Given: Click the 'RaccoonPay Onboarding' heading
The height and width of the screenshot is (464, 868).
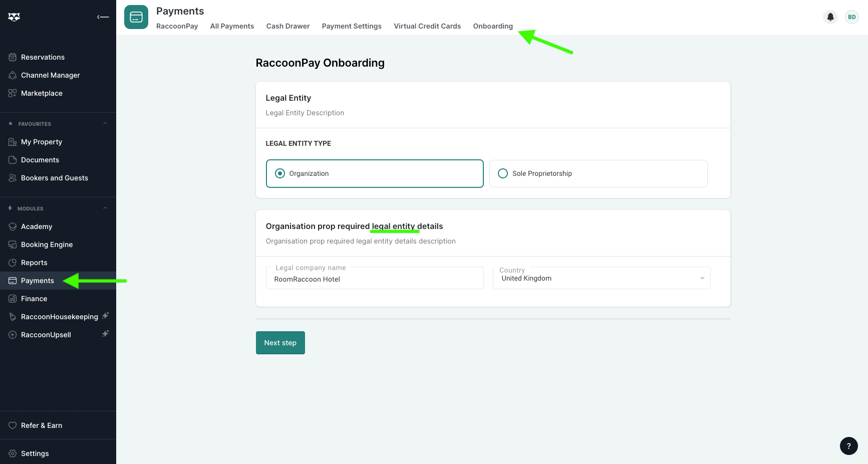Looking at the screenshot, I should point(320,63).
